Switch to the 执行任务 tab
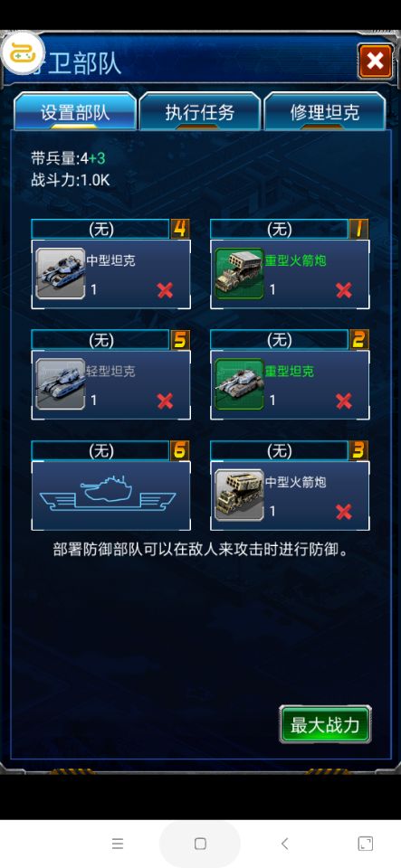Screen dimensions: 401x868 [x=200, y=111]
